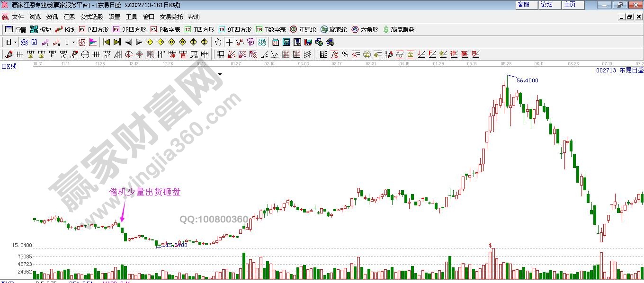Open the small black triangle above chart
Viewport: 644px width, 283px height.
click(220, 74)
